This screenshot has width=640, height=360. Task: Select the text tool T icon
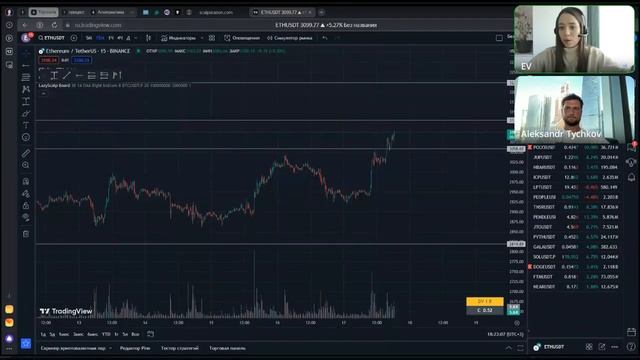(x=26, y=125)
